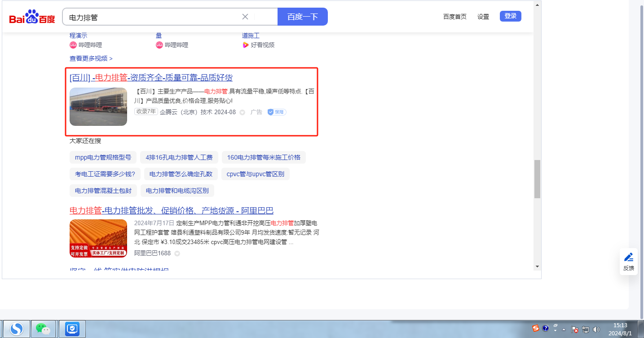Show hidden system tray icons
This screenshot has height=338, width=644.
pyautogui.click(x=564, y=329)
